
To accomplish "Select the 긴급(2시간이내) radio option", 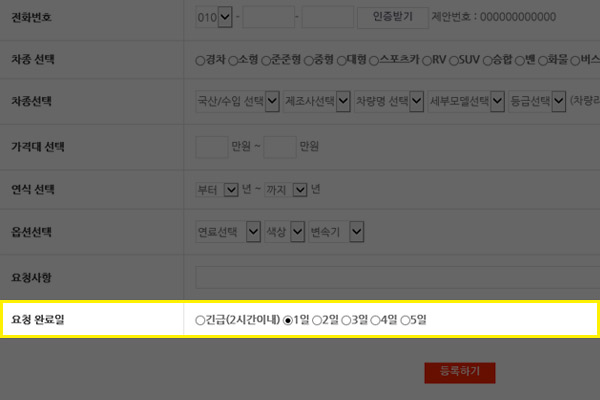I will click(201, 320).
